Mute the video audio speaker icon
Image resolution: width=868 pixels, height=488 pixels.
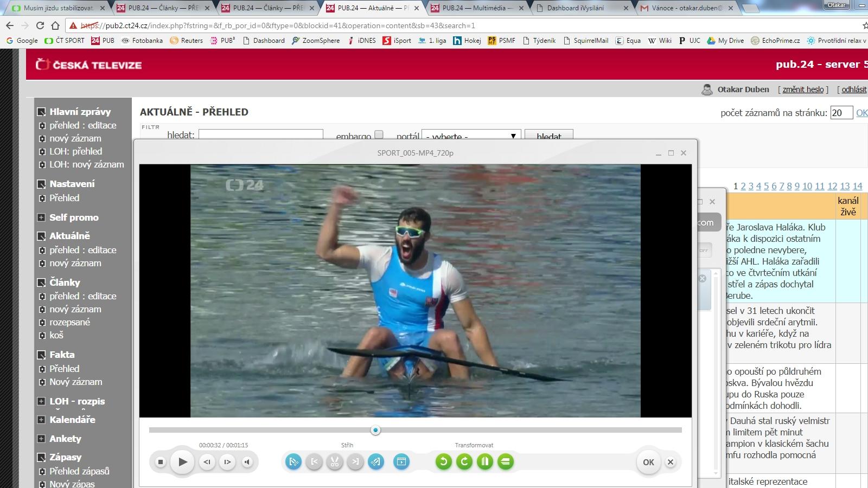pyautogui.click(x=247, y=462)
